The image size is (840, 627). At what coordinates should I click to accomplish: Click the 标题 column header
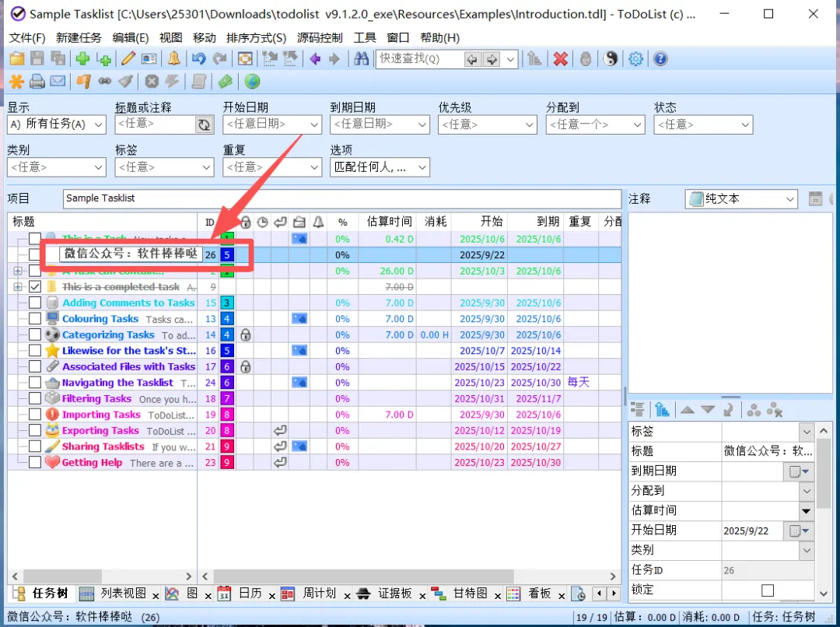pos(102,222)
